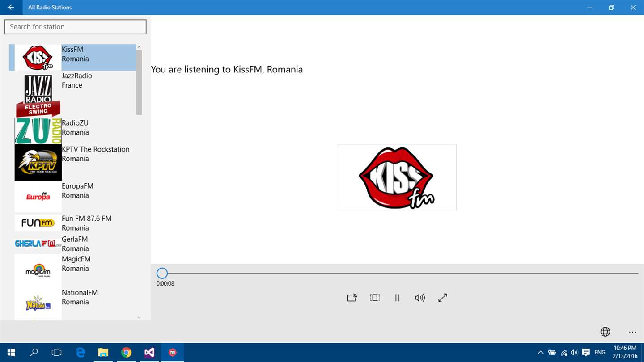Viewport: 644px width, 362px height.
Task: Change the aspect ratio of the player
Action: click(x=375, y=298)
